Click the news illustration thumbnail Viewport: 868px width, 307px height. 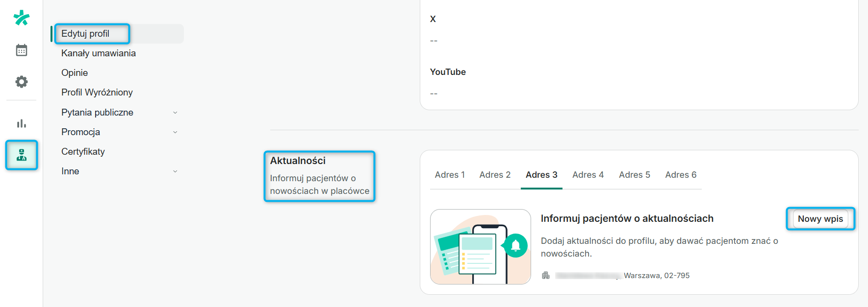(480, 247)
